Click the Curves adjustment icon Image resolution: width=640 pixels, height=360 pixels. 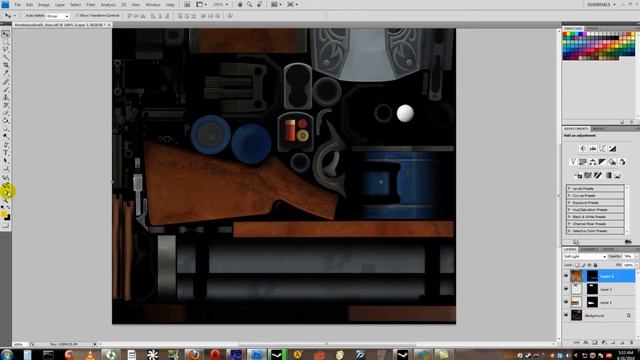coord(602,149)
